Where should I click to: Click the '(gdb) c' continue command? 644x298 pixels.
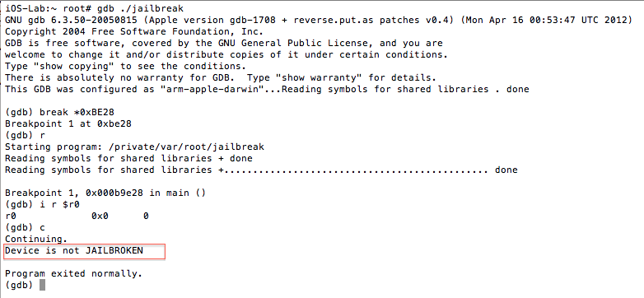tap(25, 227)
